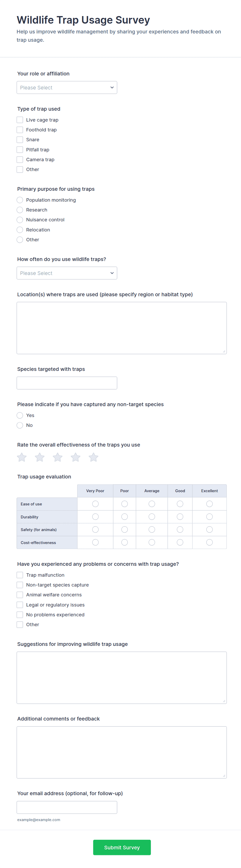
Task: Select Population monitoring as primary purpose
Action: (20, 200)
